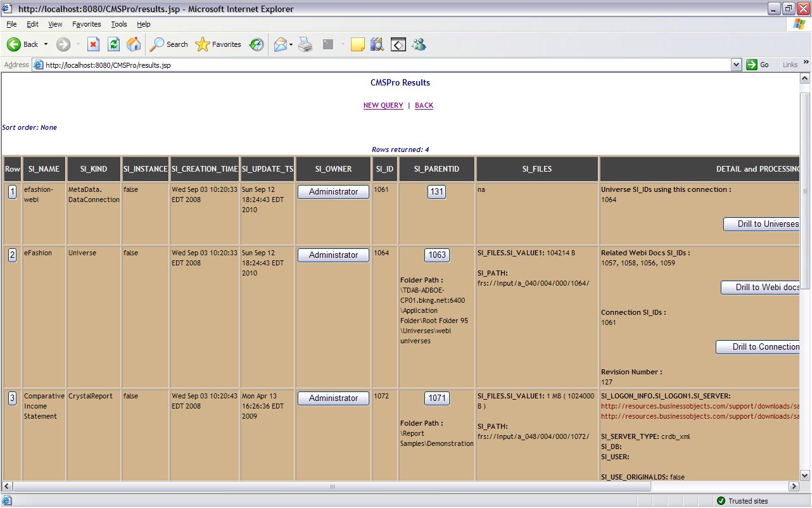Follow the NEW QUERY link

pyautogui.click(x=383, y=105)
